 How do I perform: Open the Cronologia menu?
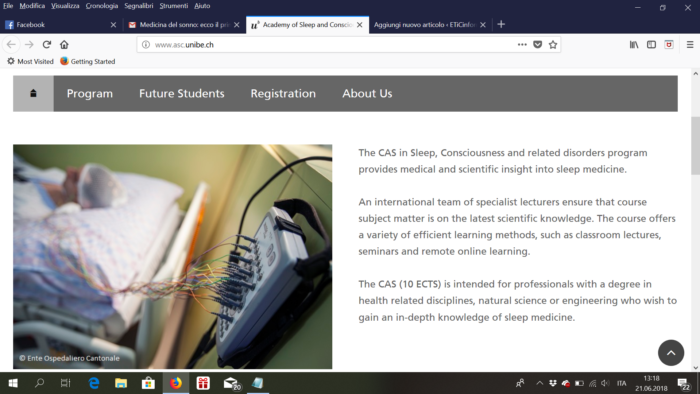(102, 6)
